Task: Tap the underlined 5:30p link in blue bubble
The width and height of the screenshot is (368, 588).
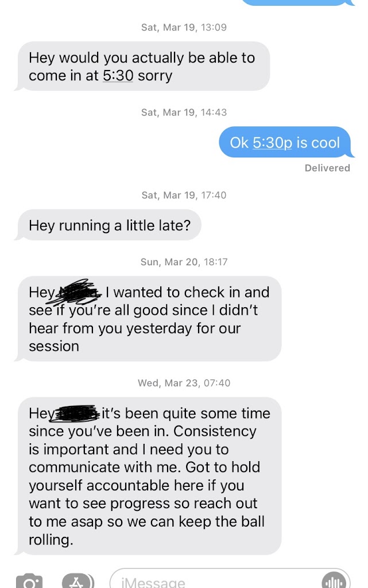Action: tap(272, 142)
